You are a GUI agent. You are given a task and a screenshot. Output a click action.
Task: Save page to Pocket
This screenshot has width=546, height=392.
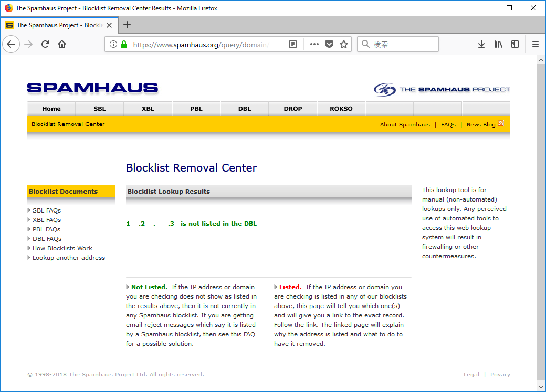329,44
